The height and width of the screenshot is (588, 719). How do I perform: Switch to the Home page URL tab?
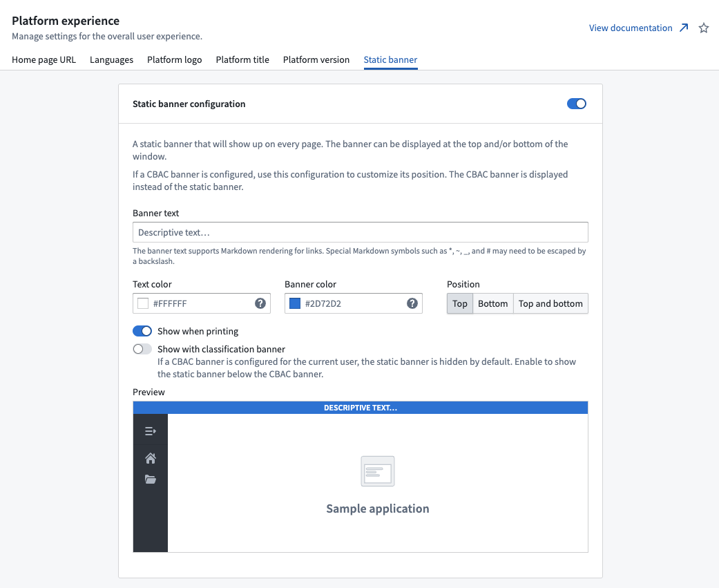coord(44,59)
